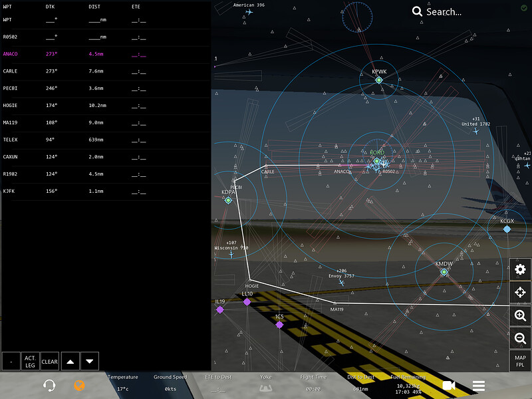Image resolution: width=532 pixels, height=399 pixels.
Task: Select American 396 aircraft on map
Action: point(249,12)
